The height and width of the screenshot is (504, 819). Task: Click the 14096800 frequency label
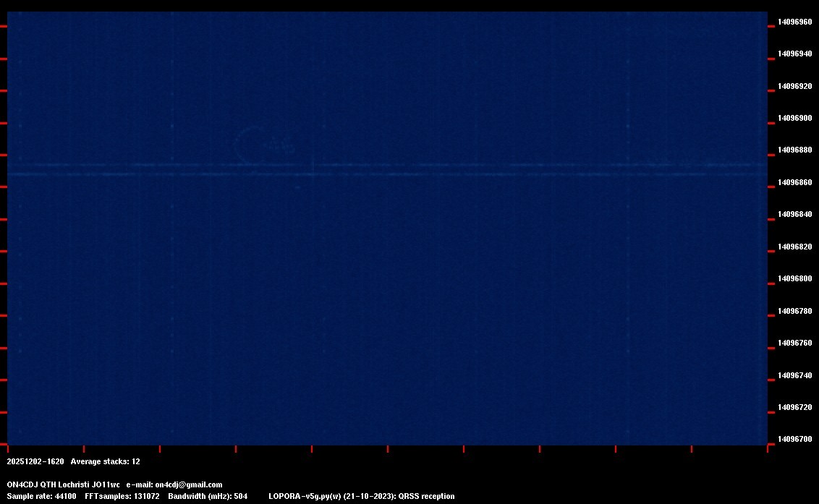[794, 278]
